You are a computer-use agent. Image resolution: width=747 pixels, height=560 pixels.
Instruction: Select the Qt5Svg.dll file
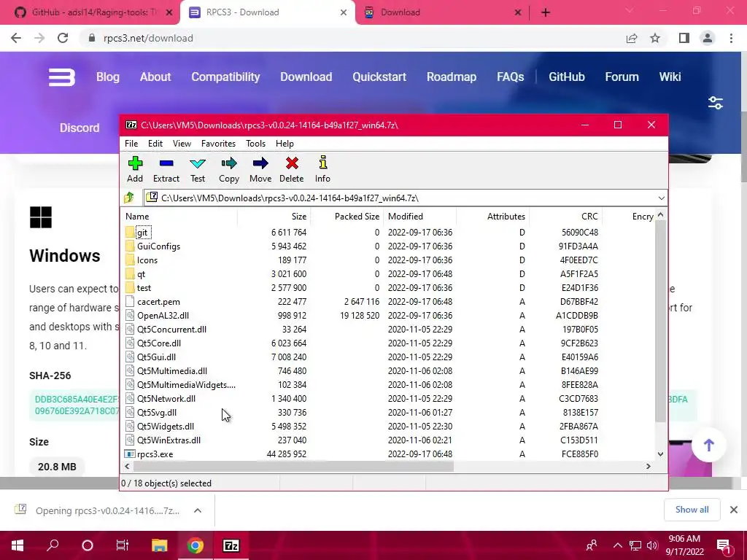click(x=157, y=413)
